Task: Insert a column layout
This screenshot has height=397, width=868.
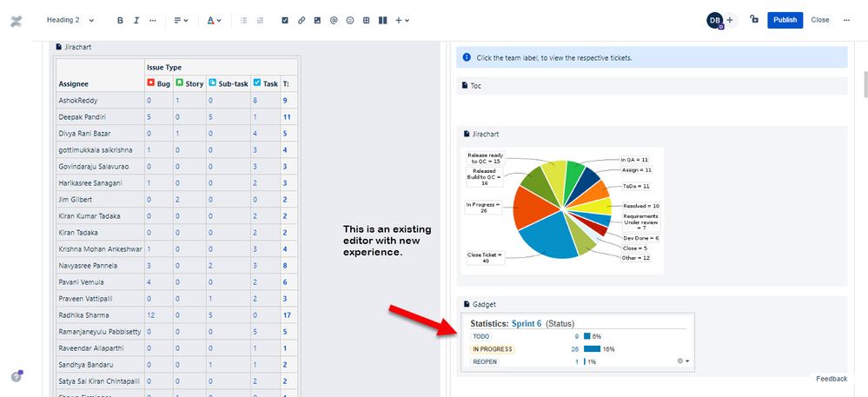Action: coord(382,20)
